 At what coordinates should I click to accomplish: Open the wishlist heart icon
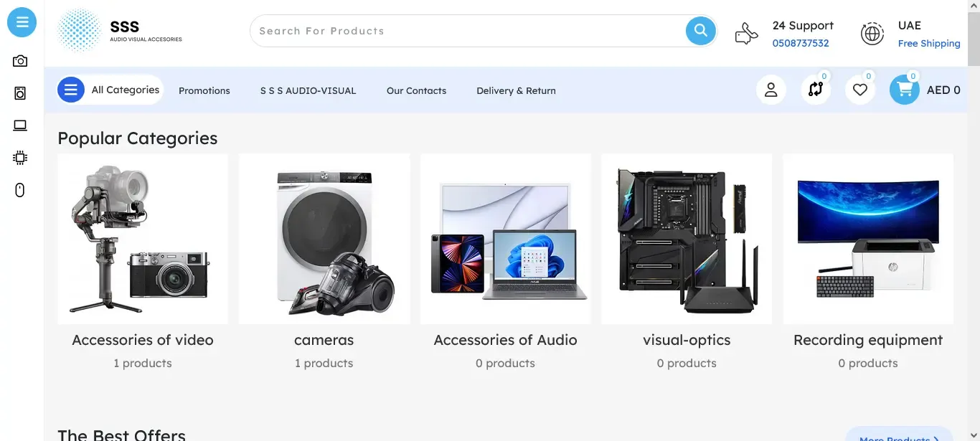tap(860, 90)
